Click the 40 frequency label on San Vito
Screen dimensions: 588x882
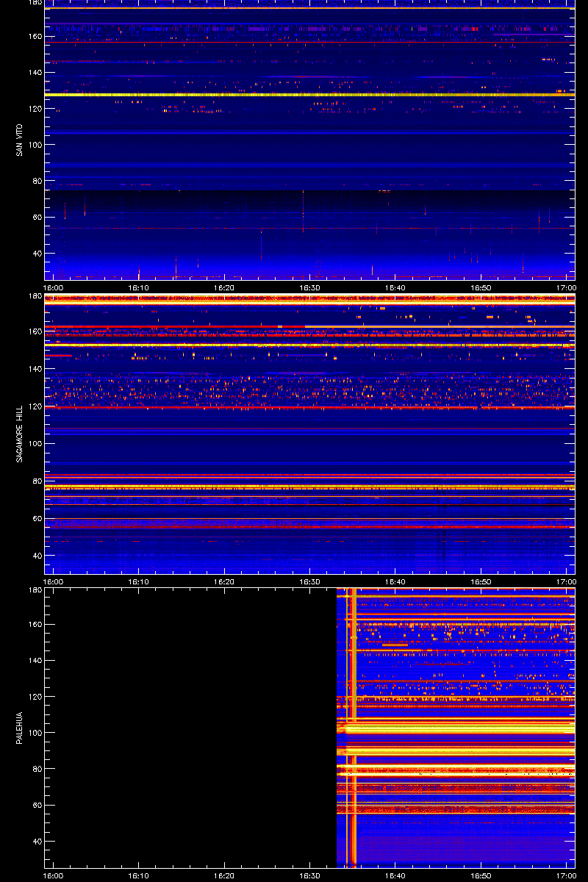point(37,254)
